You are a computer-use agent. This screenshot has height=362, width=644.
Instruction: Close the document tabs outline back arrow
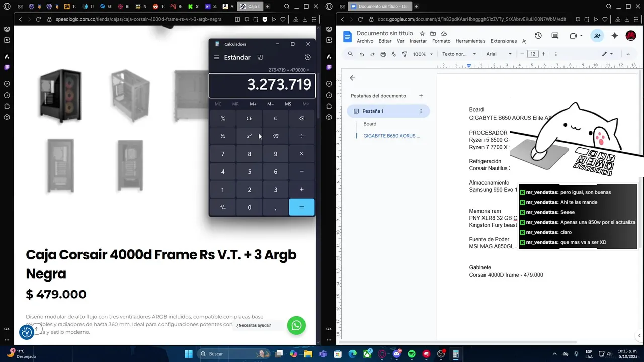pyautogui.click(x=352, y=78)
